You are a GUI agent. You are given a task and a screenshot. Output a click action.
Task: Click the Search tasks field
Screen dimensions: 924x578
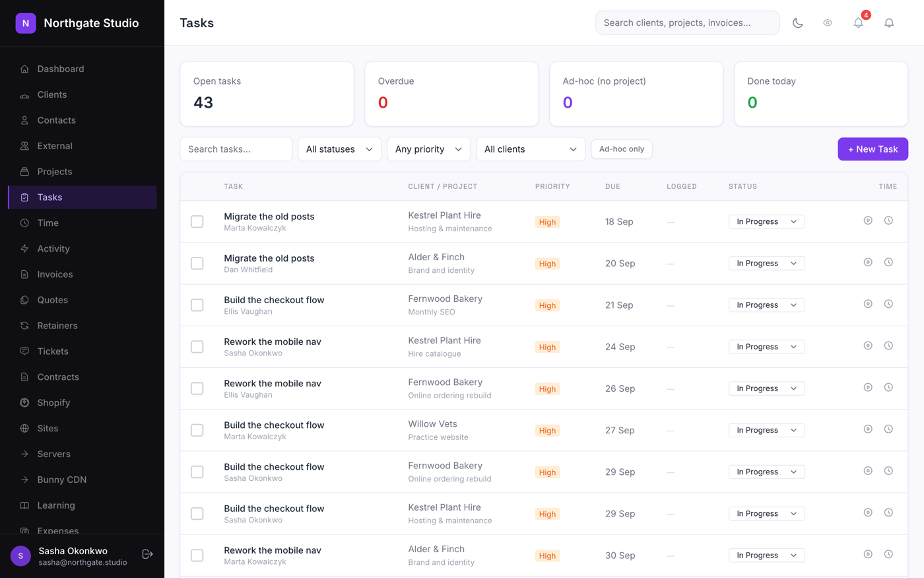(x=236, y=149)
